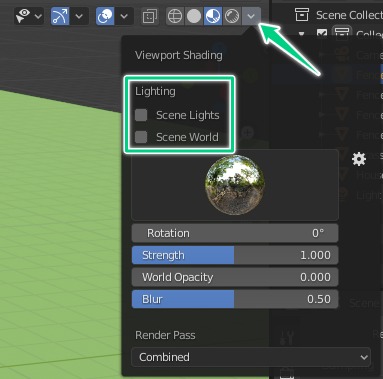Switch to Solid shading mode

(194, 16)
